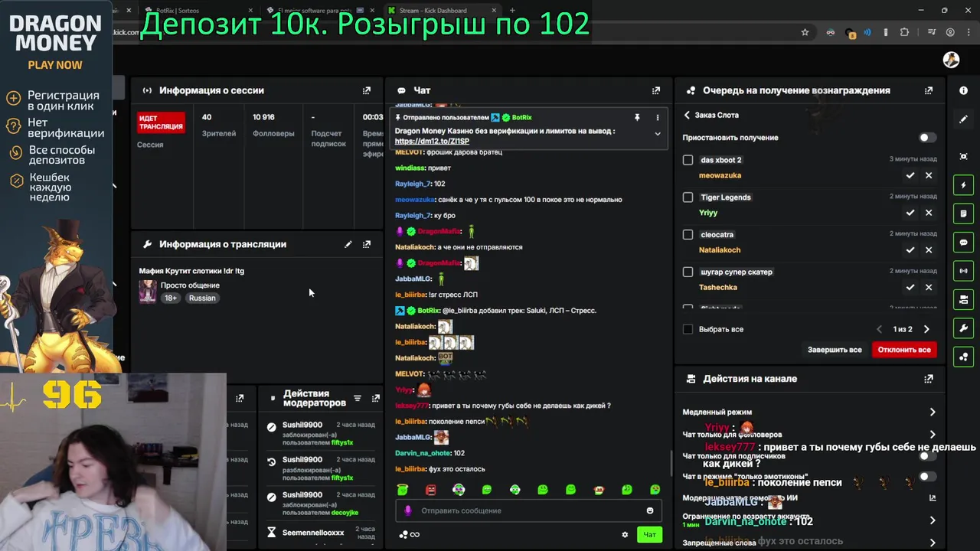Edit stream information with pencil icon
980x551 pixels.
click(348, 244)
